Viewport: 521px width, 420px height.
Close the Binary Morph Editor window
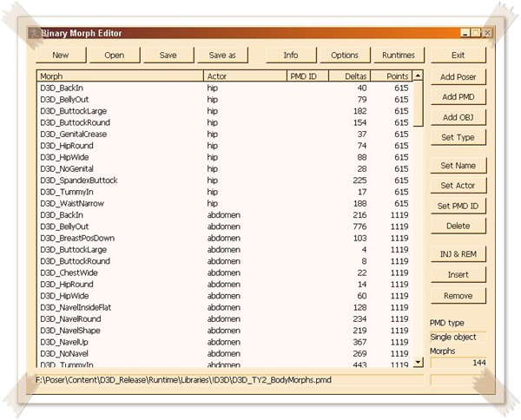click(x=487, y=33)
